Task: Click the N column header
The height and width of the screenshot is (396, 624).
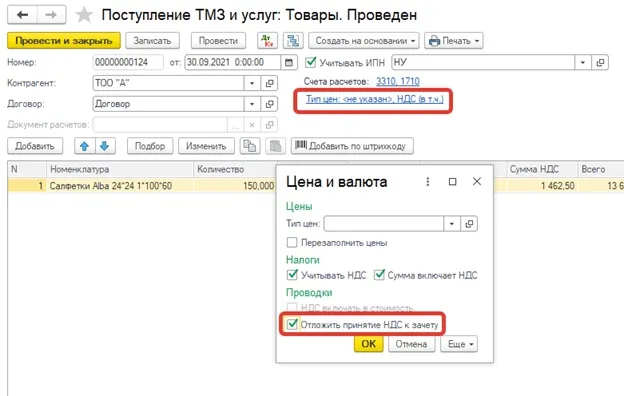Action: (x=27, y=169)
